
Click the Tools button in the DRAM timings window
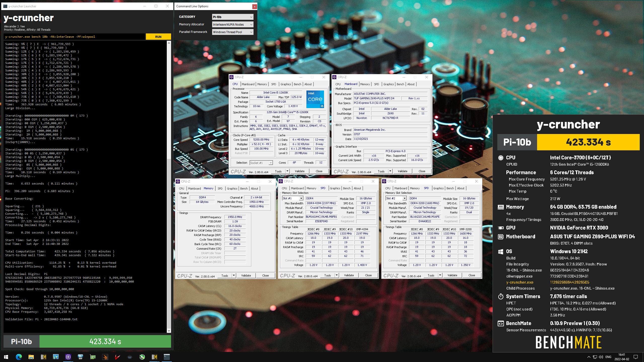(225, 276)
